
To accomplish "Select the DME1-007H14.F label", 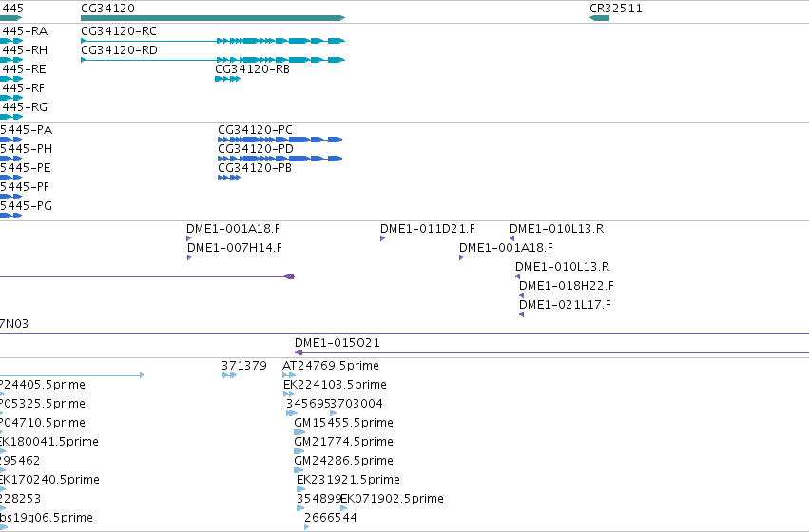I will coord(234,247).
